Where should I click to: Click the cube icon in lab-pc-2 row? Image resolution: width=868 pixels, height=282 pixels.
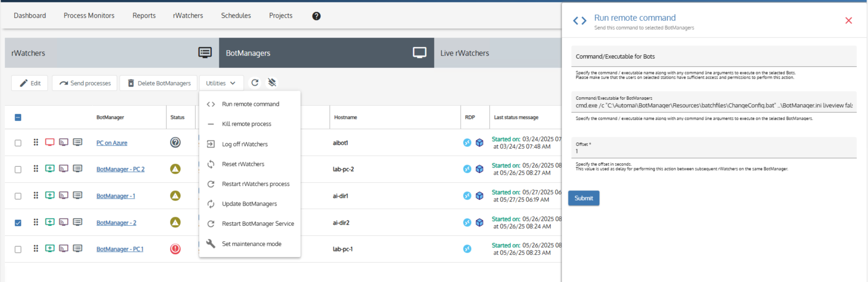[479, 169]
